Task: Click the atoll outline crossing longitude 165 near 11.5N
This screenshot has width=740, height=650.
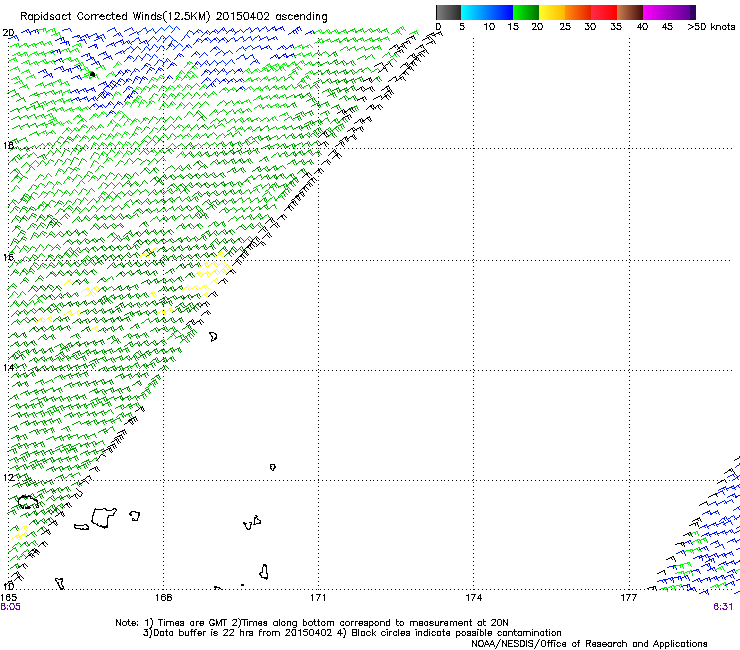Action: tap(28, 502)
